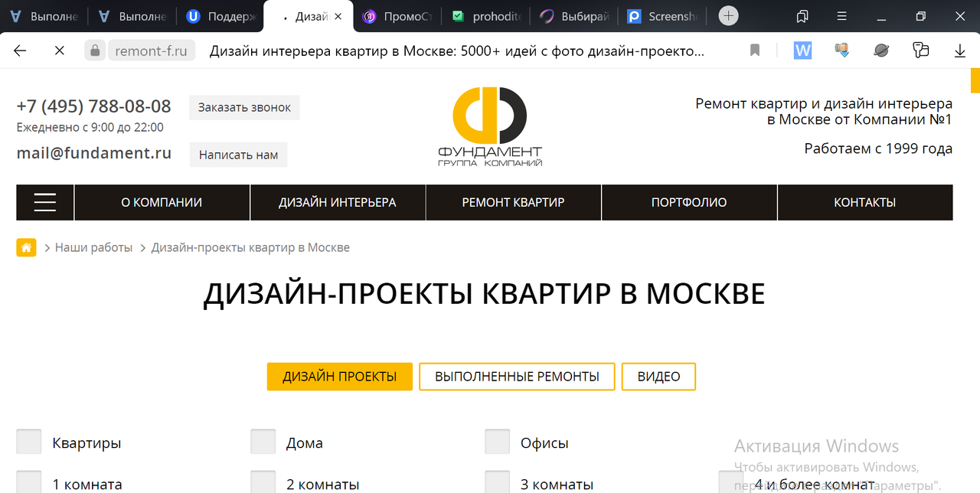The width and height of the screenshot is (980, 493).
Task: Click the Заказать звонок button
Action: point(244,107)
